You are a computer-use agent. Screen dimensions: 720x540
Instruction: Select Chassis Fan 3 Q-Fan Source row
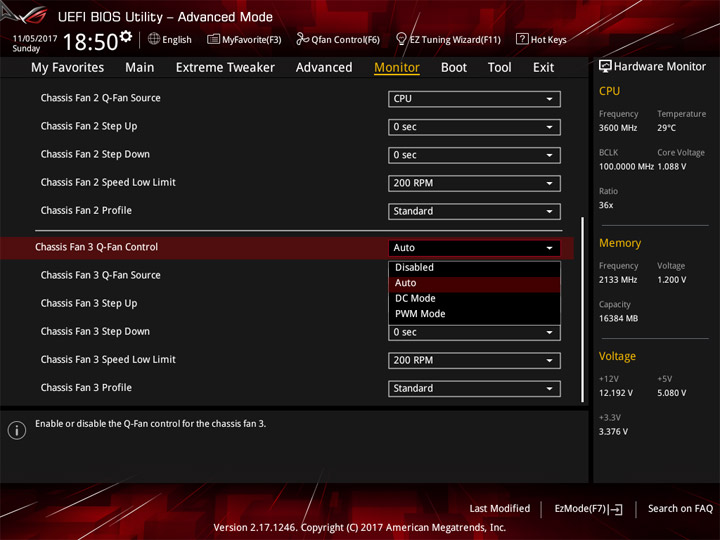click(x=101, y=275)
